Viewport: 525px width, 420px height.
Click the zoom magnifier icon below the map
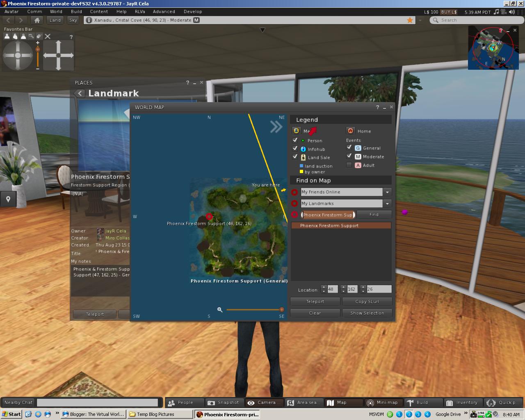(220, 310)
